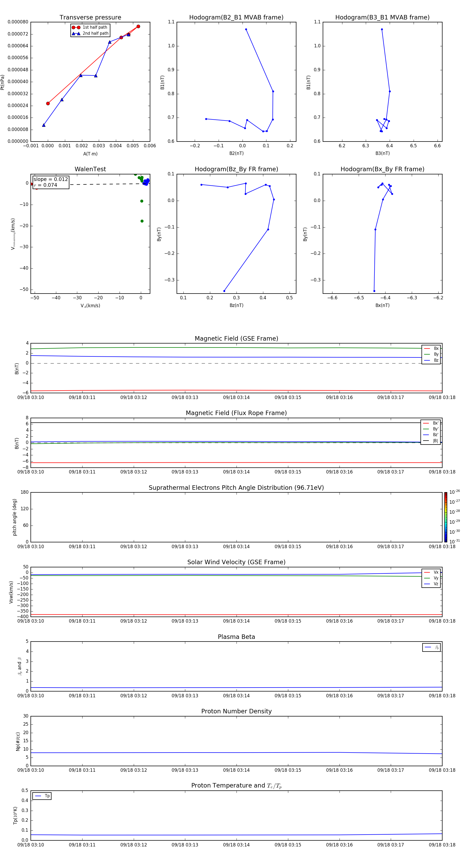Click the 'Proton Number Density' title

pyautogui.click(x=236, y=711)
